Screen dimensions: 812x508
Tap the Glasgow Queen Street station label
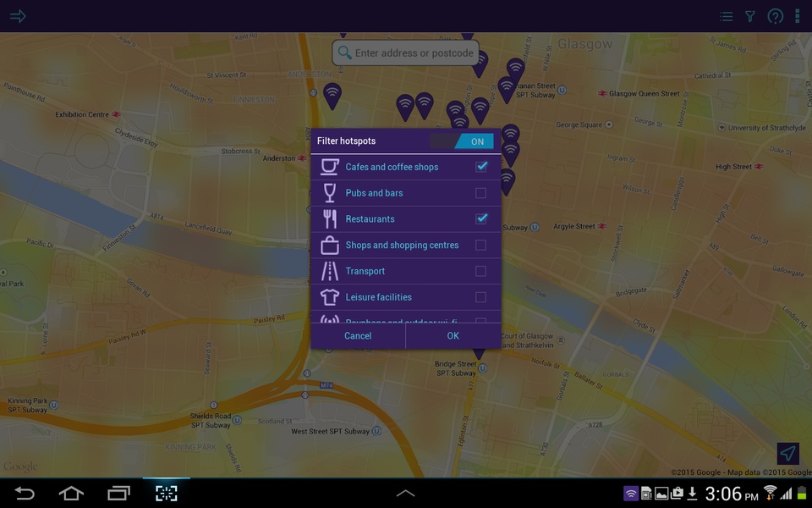click(644, 94)
